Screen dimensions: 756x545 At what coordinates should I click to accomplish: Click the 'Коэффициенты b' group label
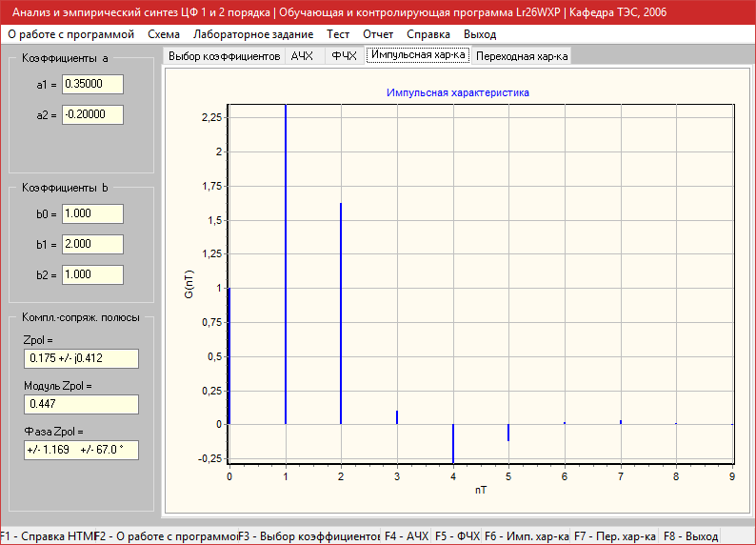click(x=65, y=188)
